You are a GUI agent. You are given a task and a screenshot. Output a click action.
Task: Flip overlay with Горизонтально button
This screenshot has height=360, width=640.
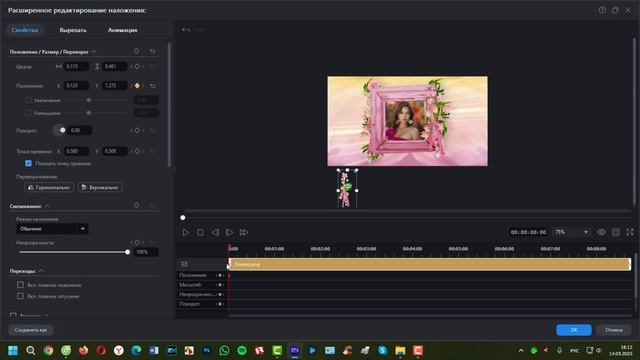(49, 187)
